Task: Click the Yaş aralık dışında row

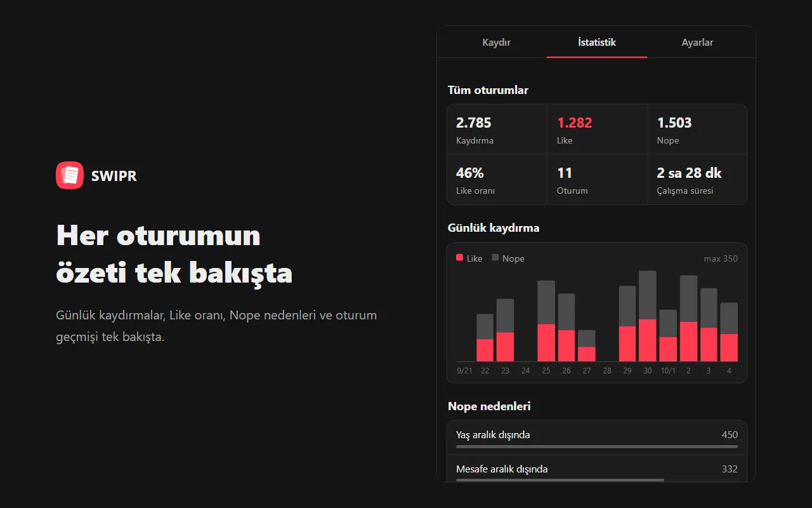Action: pos(597,438)
